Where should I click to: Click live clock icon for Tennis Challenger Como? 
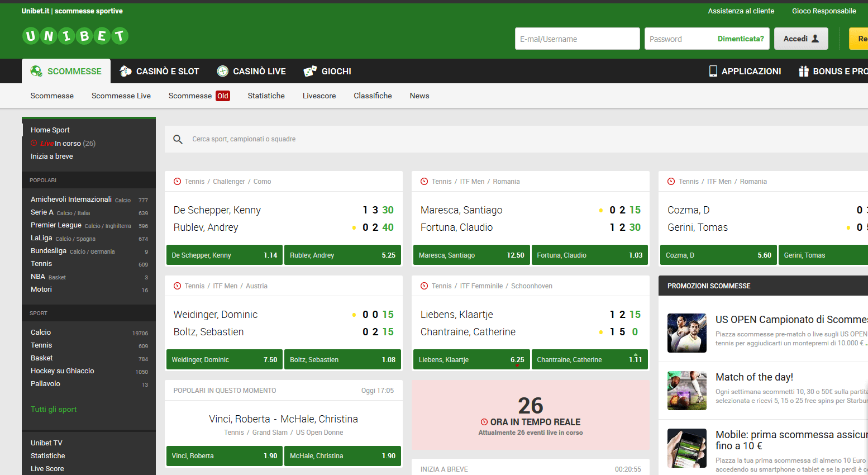[178, 182]
